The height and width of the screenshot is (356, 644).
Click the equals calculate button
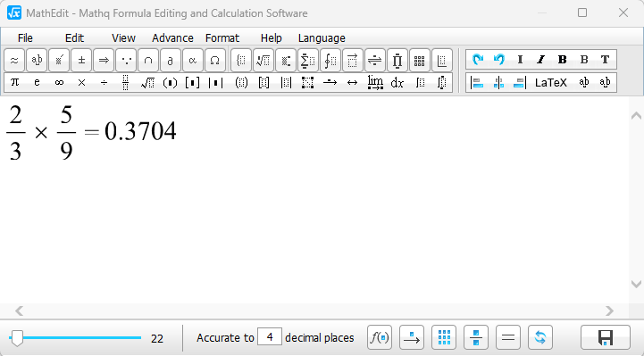[508, 337]
